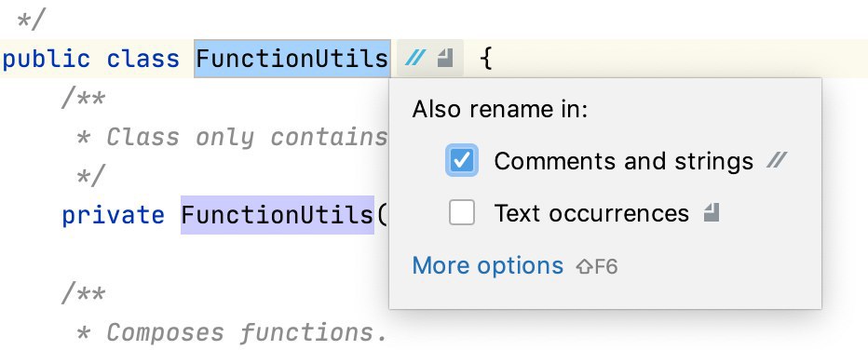Uncheck the Comments and strings checkbox
This screenshot has height=350, width=868.
click(462, 161)
